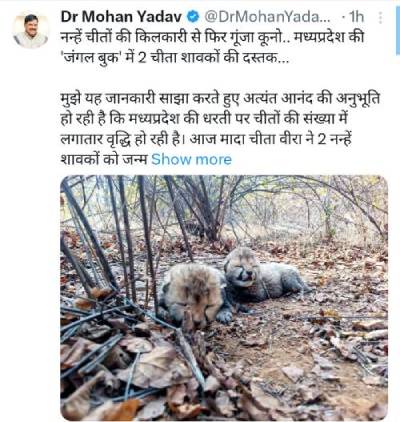Open the three-dot more options menu
The height and width of the screenshot is (422, 400).
coord(381,17)
